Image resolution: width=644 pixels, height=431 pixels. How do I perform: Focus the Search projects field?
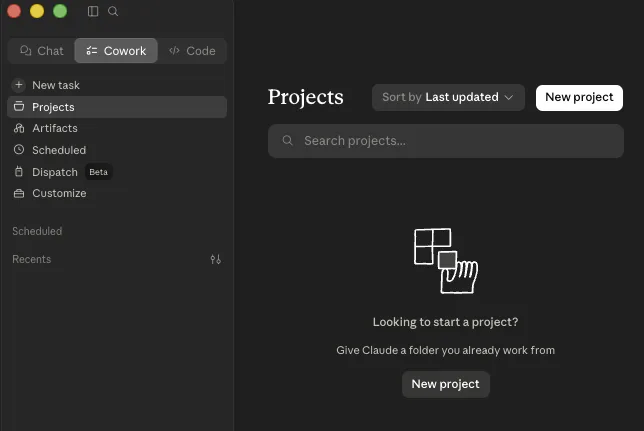(x=446, y=141)
